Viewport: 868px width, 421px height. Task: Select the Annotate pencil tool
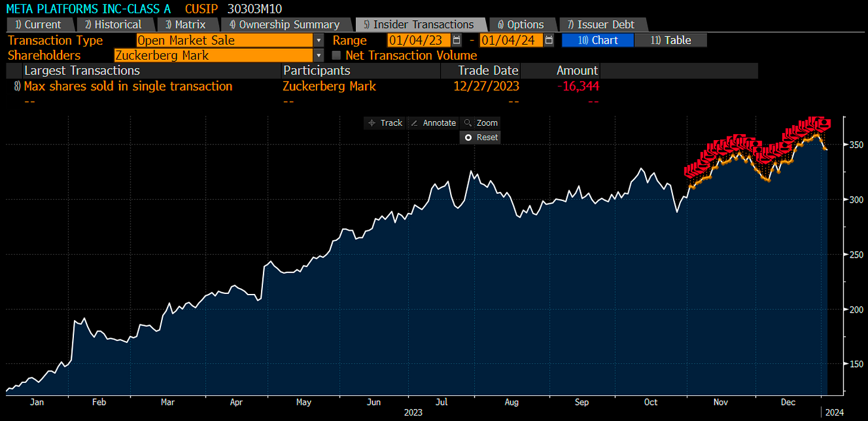(433, 123)
